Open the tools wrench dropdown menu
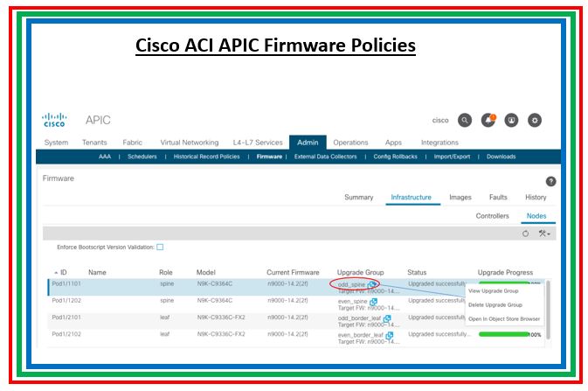 pos(544,234)
